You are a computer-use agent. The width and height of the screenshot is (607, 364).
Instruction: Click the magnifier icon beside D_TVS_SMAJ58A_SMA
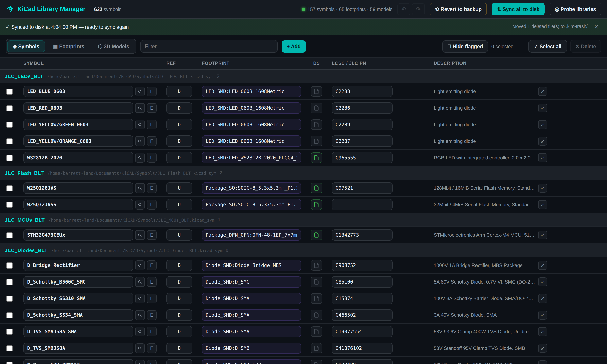140,332
